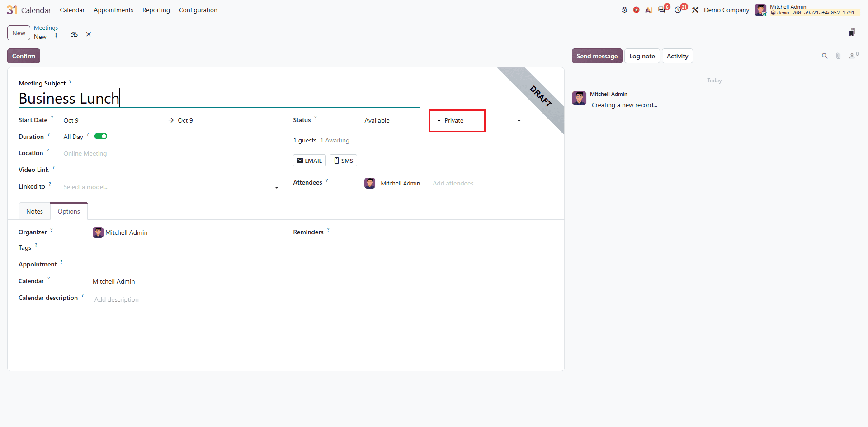
Task: Select the Options tab
Action: click(x=69, y=211)
